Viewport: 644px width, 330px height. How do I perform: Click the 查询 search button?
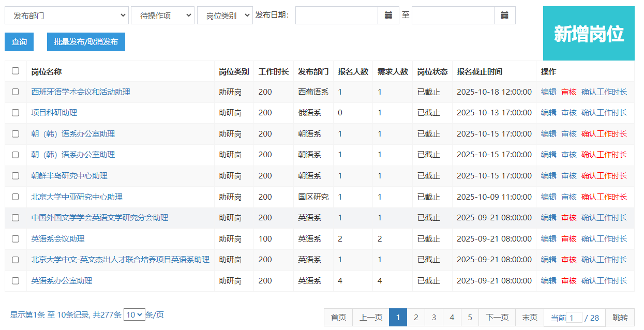pos(19,42)
